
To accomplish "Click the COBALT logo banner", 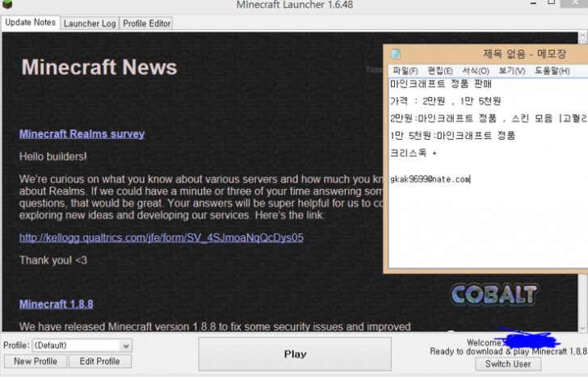I will (x=494, y=295).
